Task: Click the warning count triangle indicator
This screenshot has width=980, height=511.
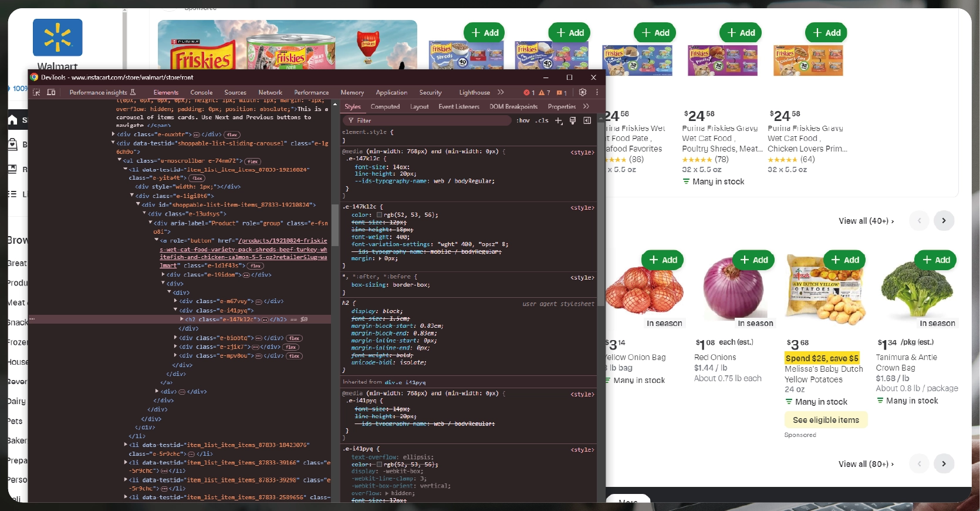Action: pos(545,93)
